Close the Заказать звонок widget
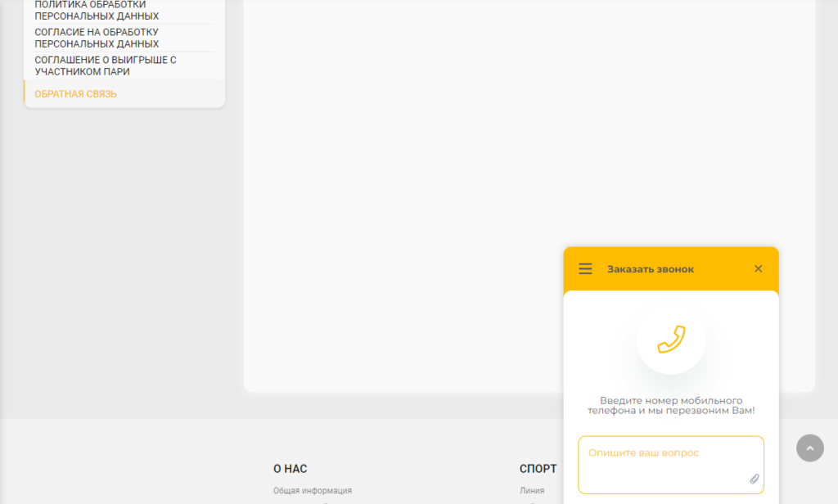 point(758,269)
